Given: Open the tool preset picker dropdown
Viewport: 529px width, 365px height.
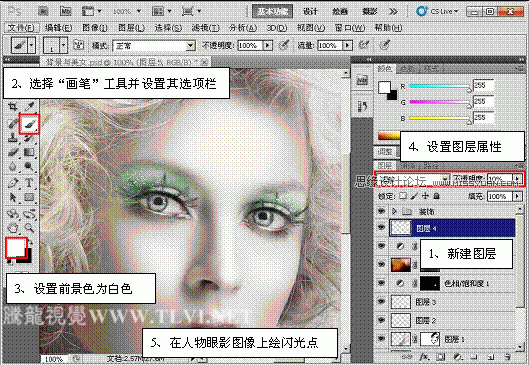Looking at the screenshot, I should (x=32, y=45).
